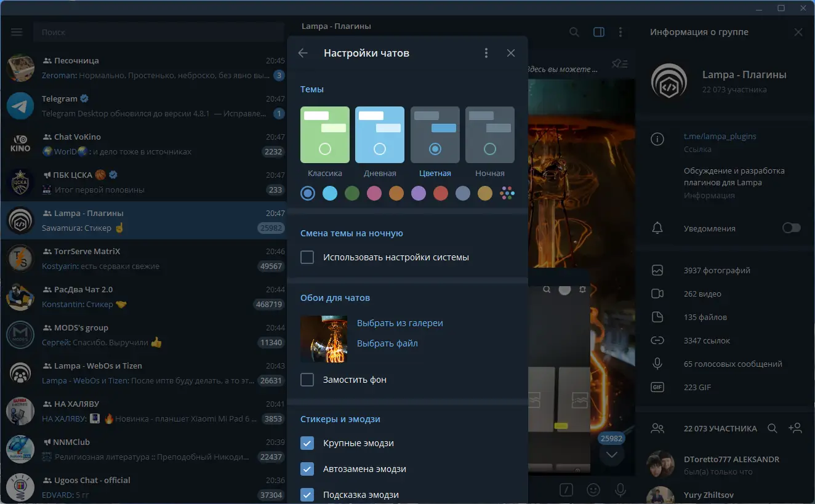Open shared 3347 ссылок
The height and width of the screenshot is (504, 815).
click(x=725, y=340)
